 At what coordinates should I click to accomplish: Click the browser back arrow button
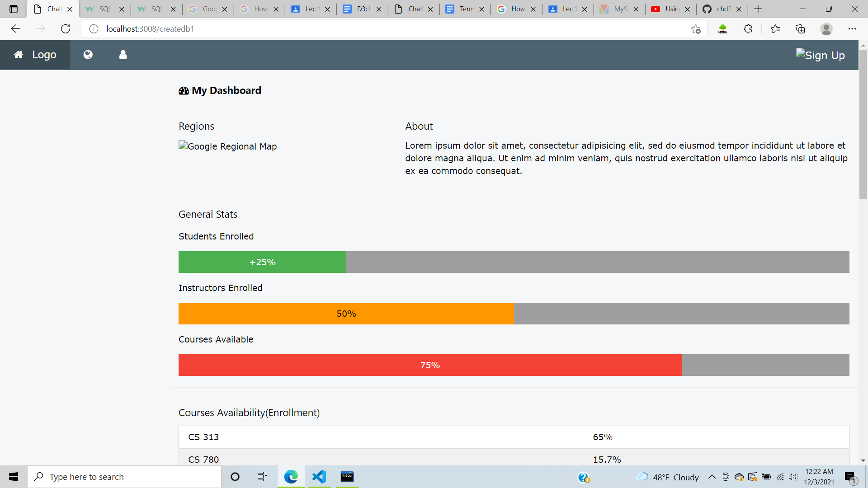pos(16,28)
